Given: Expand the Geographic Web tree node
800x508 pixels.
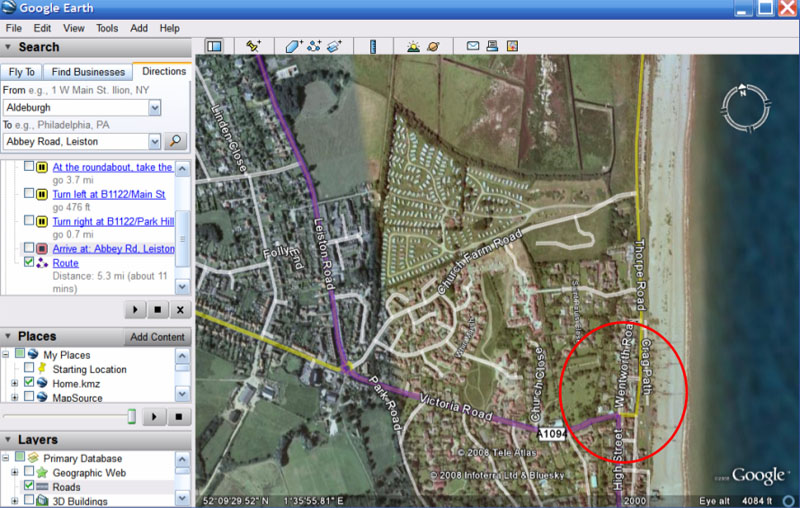Looking at the screenshot, I should pos(14,472).
